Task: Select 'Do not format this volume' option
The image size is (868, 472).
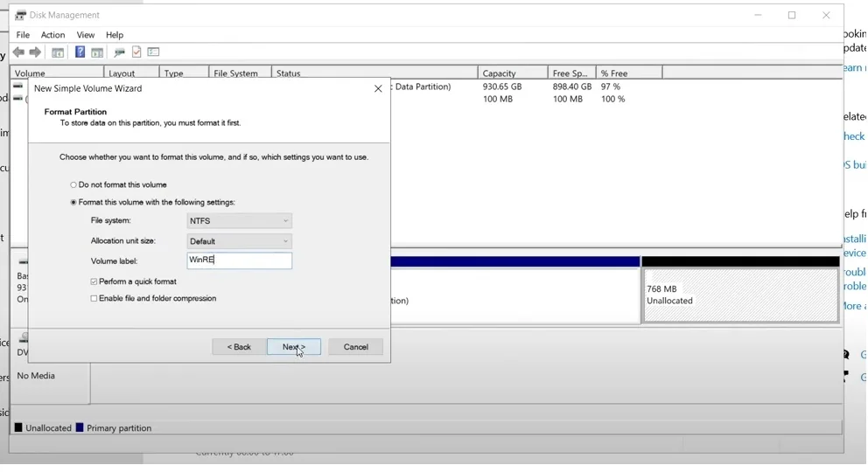Action: pos(73,184)
